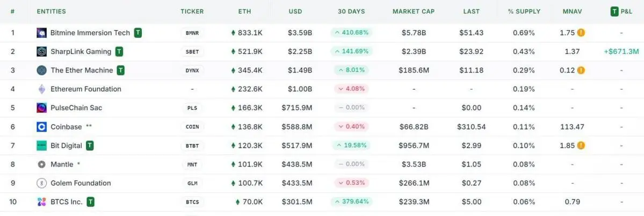The height and width of the screenshot is (216, 644).
Task: Sort by % SUPPLY column header
Action: (x=524, y=11)
